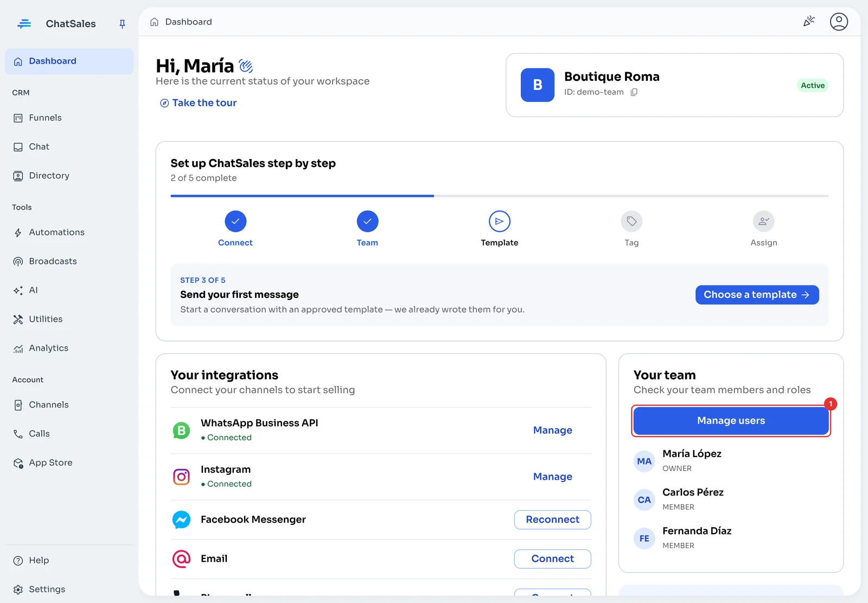The image size is (868, 603).
Task: Click the '2 of 5 complete' text
Action: pos(203,178)
